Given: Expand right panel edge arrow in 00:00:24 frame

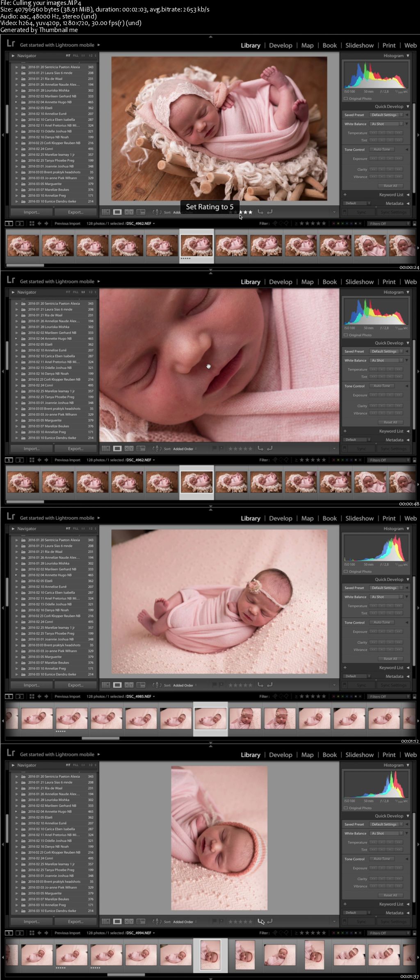Looking at the screenshot, I should [x=418, y=135].
